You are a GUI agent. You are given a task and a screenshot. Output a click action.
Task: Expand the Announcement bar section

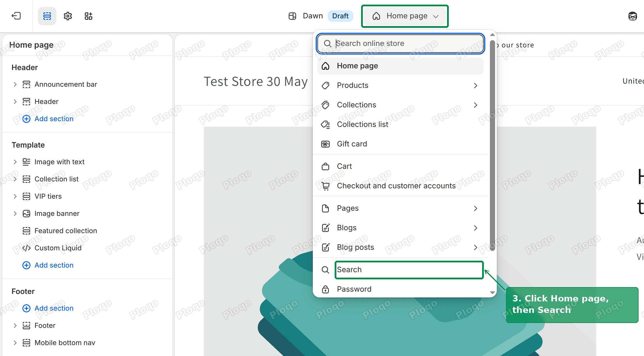(x=15, y=84)
